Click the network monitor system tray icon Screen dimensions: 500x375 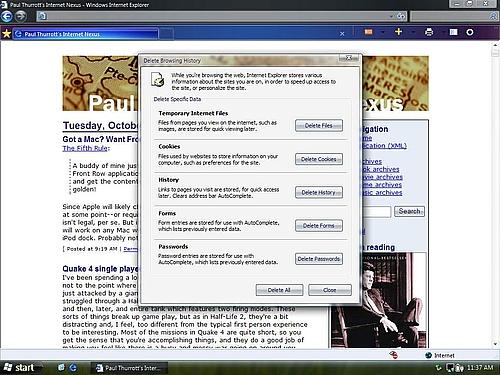(x=450, y=368)
